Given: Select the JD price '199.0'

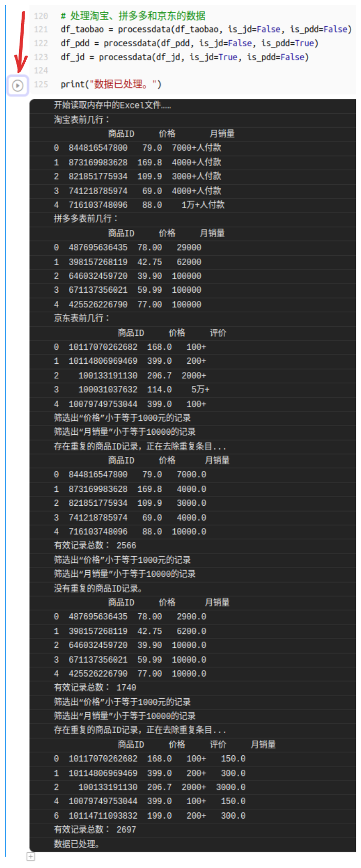Looking at the screenshot, I should coord(159,816).
